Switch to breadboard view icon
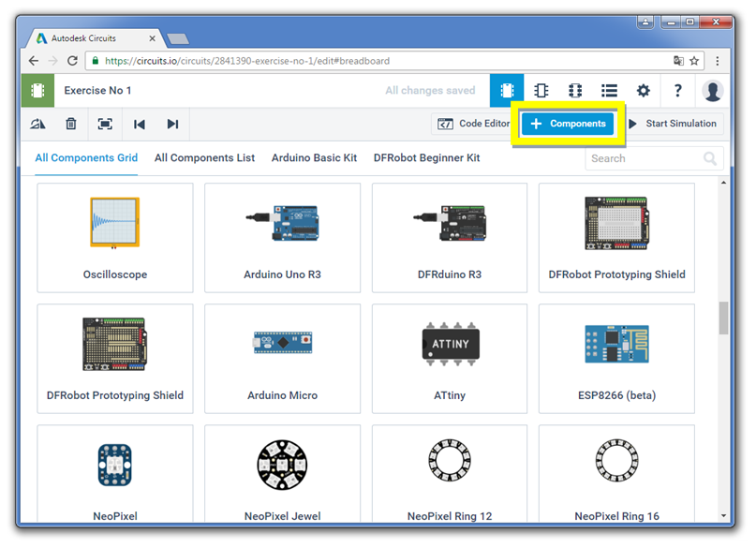 [x=507, y=91]
